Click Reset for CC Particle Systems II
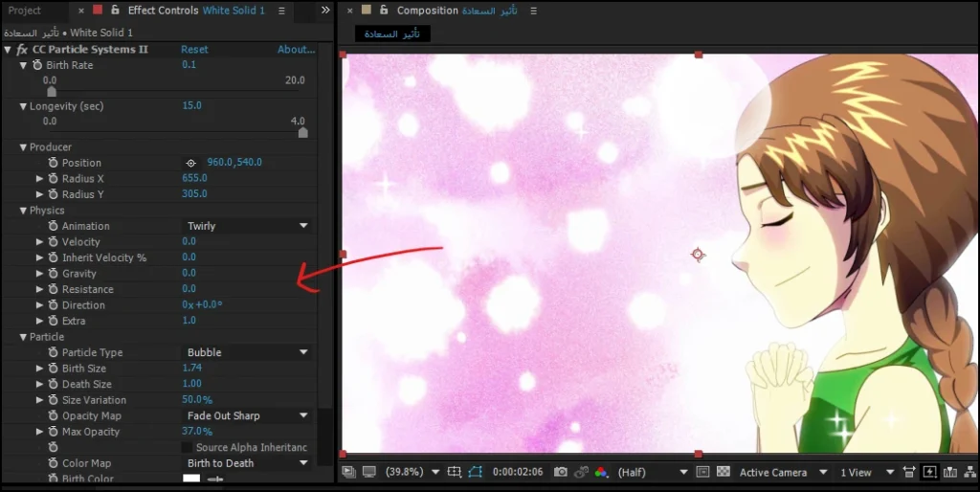 click(x=194, y=50)
